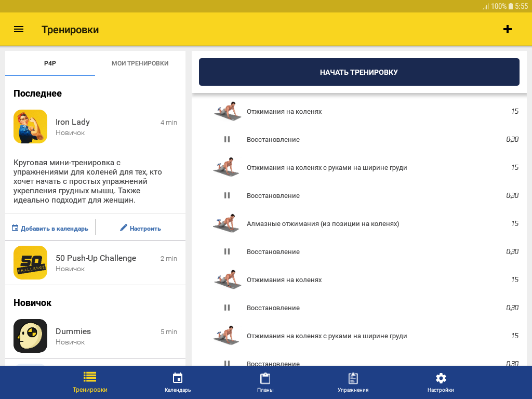Image resolution: width=532 pixels, height=399 pixels.
Task: Click the first Восстановление label
Action: tap(273, 139)
